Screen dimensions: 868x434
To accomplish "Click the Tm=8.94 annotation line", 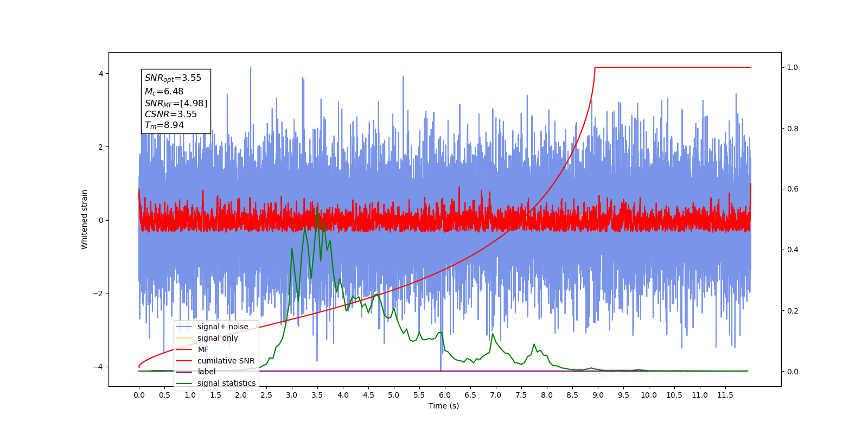I will click(x=164, y=125).
